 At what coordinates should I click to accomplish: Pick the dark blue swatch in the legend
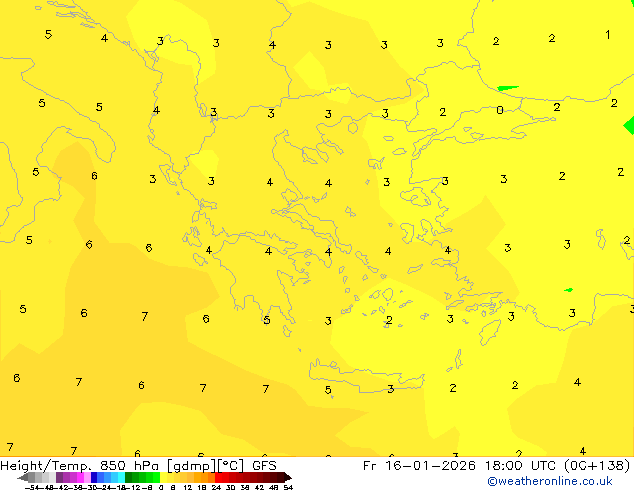click(94, 477)
